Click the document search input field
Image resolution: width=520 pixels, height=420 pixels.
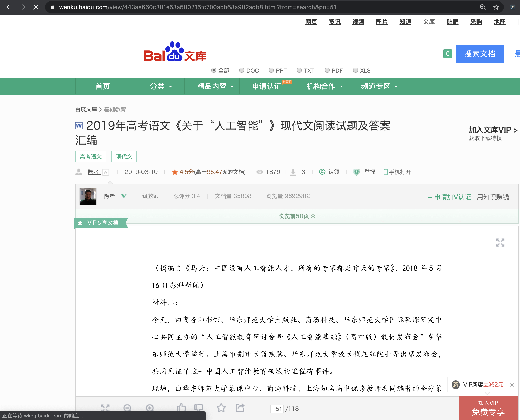(327, 54)
